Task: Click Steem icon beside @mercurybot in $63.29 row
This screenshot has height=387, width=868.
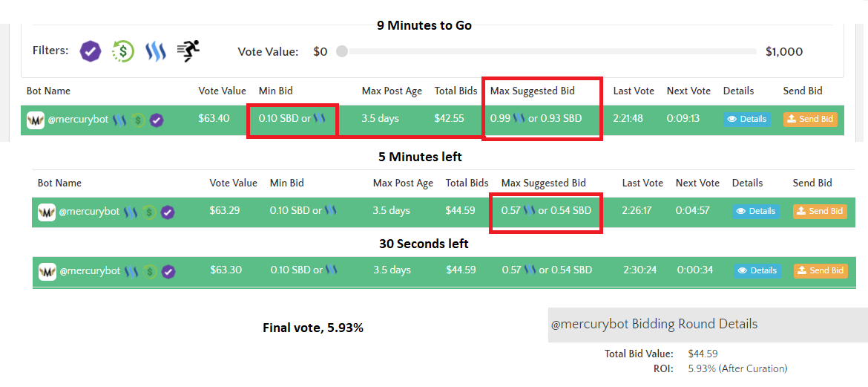Action: 131,212
